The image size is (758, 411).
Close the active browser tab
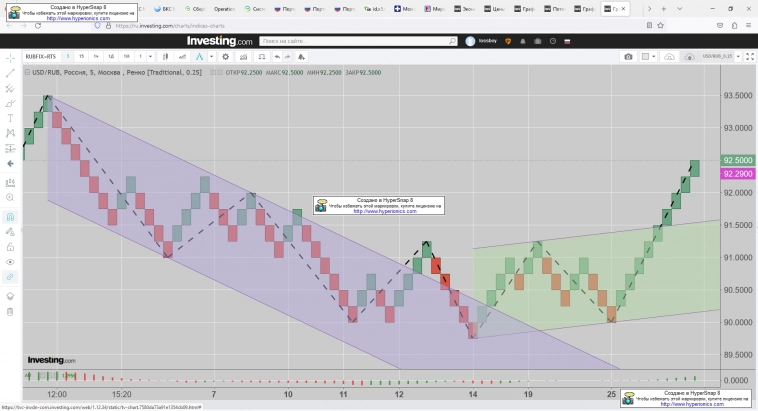[x=623, y=9]
